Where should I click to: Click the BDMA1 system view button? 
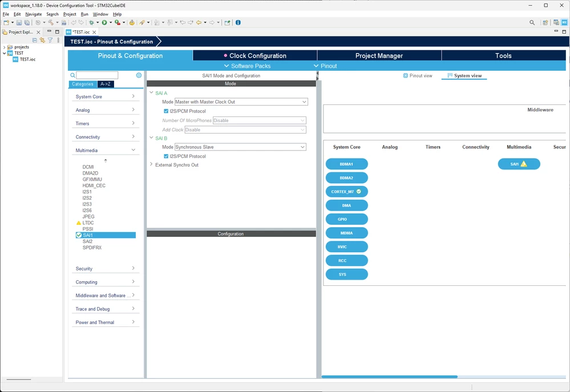pos(346,164)
